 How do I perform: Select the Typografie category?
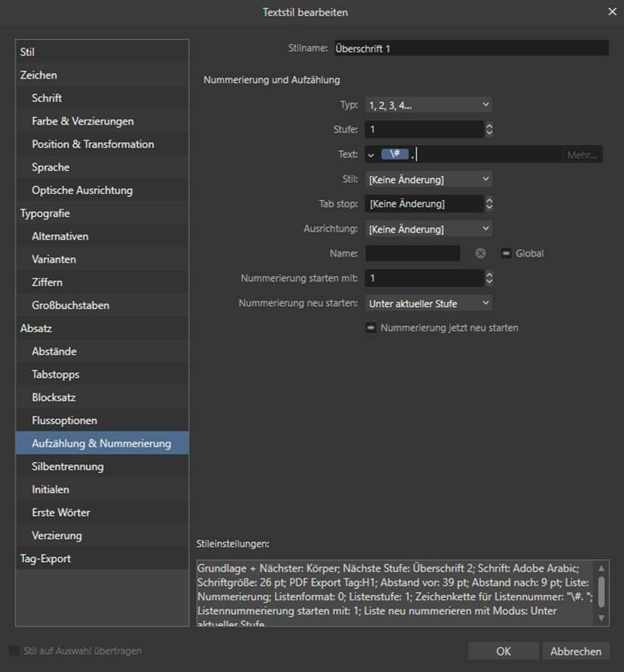click(103, 214)
